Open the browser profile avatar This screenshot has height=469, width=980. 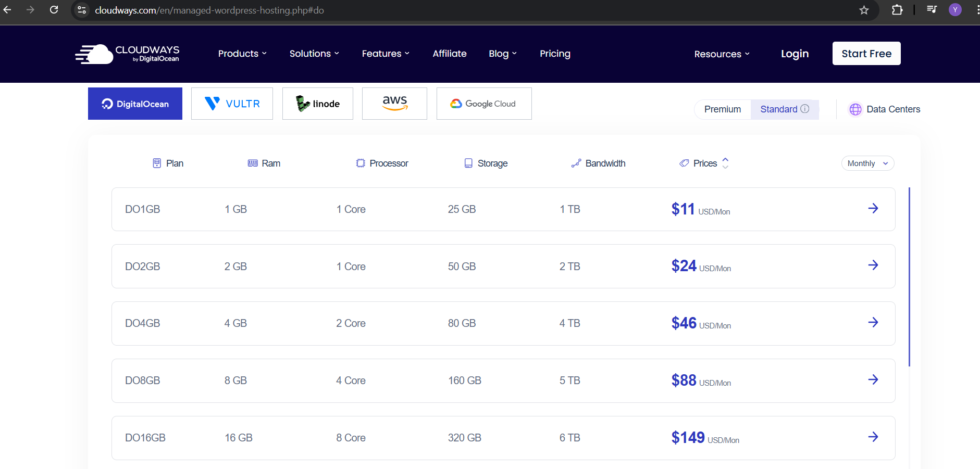click(955, 9)
